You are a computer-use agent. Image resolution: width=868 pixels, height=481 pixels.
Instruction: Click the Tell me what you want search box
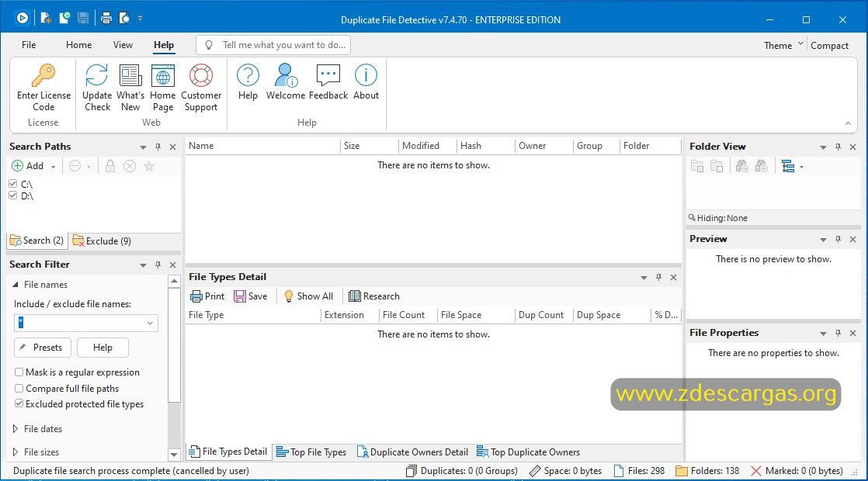tap(273, 45)
